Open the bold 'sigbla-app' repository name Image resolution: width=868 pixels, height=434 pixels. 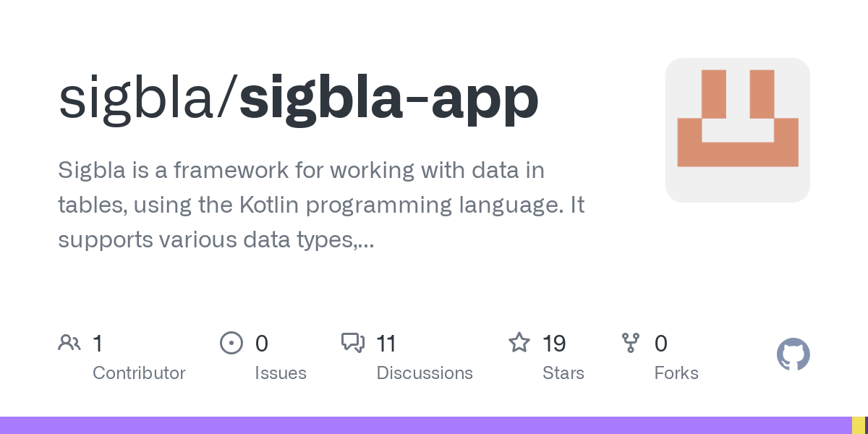pos(388,99)
